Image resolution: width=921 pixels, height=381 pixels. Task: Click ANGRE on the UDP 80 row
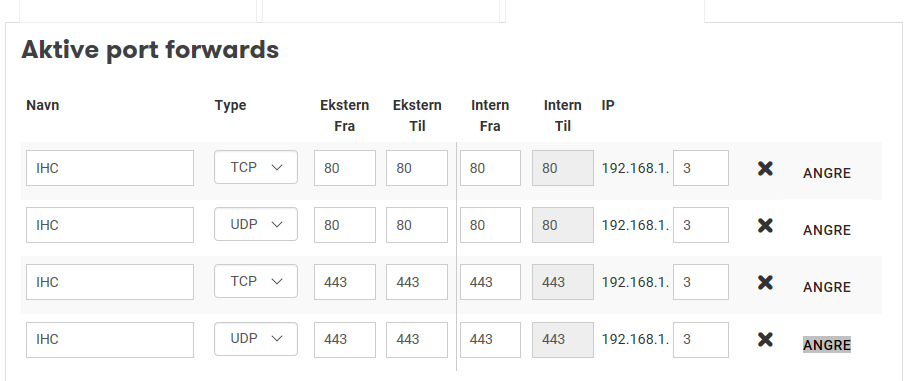coord(826,230)
